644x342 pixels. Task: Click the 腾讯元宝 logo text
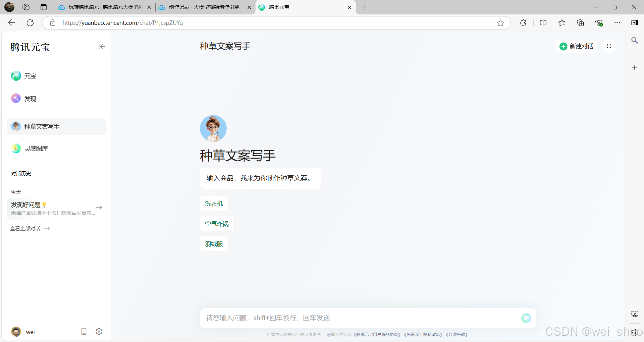[30, 47]
